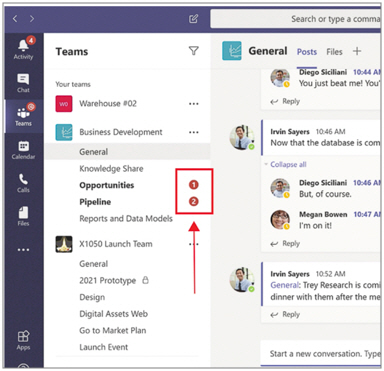Open the Knowledge Share channel
The height and width of the screenshot is (371, 384).
pyautogui.click(x=111, y=169)
